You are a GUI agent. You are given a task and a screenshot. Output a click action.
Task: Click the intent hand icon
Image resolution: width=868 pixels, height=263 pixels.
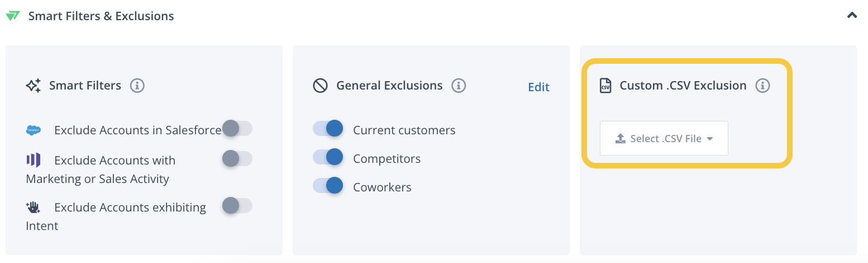[34, 208]
